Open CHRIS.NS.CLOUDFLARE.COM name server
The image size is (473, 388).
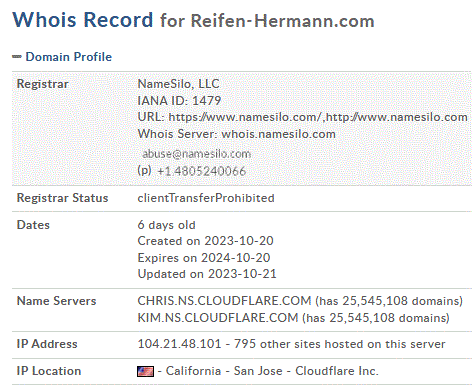(x=224, y=301)
